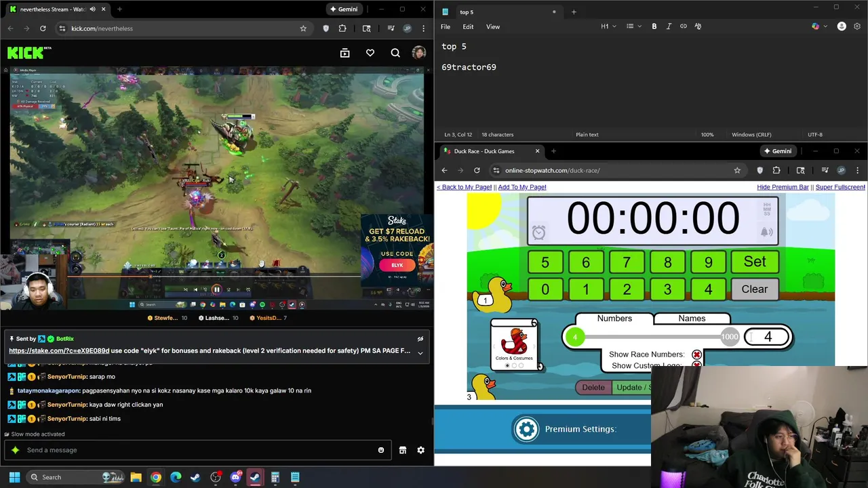
Task: Click encoding UTF-8 in Notepad status bar
Action: 815,134
